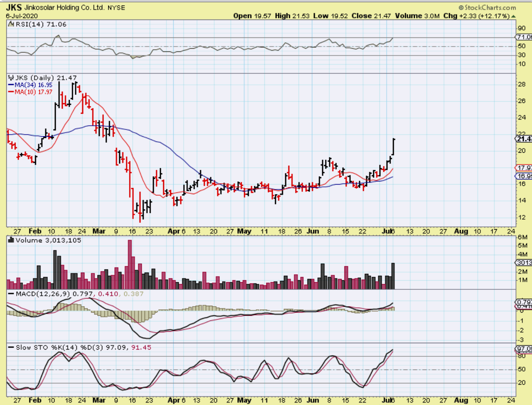This screenshot has height=405, width=532.
Task: Click the price-bar icon before JKS (Daily)
Action: [11, 78]
